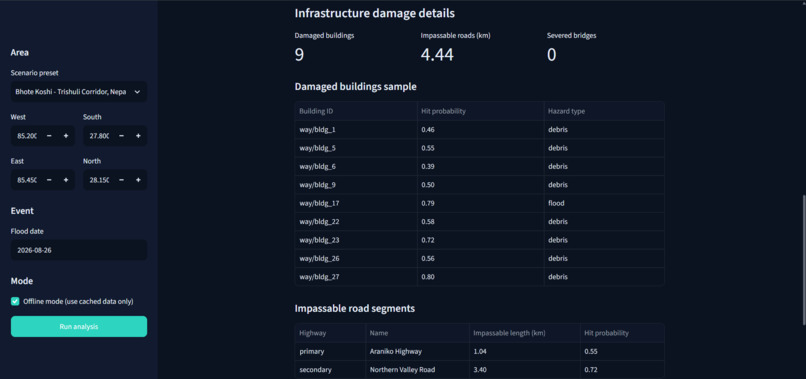Image resolution: width=806 pixels, height=379 pixels.
Task: Click the Impassable road segments heading
Action: [355, 309]
